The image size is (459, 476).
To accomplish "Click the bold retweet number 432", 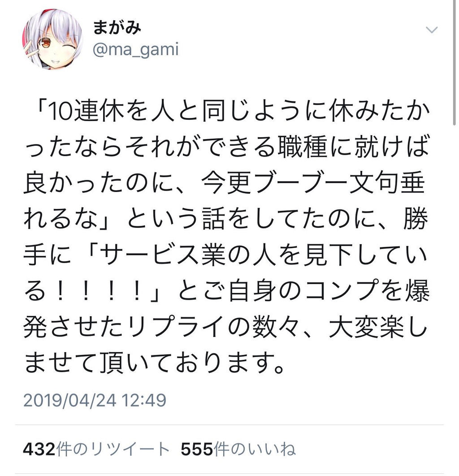I will pos(39,449).
